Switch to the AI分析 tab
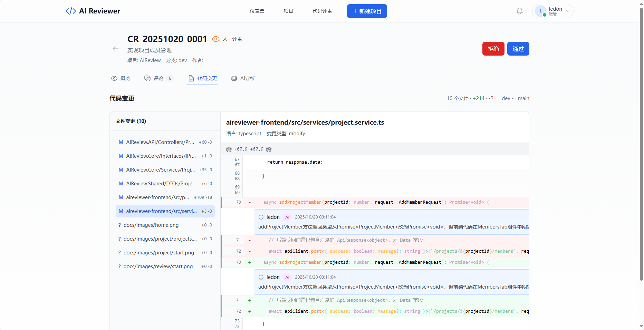644x330 pixels. [x=243, y=78]
